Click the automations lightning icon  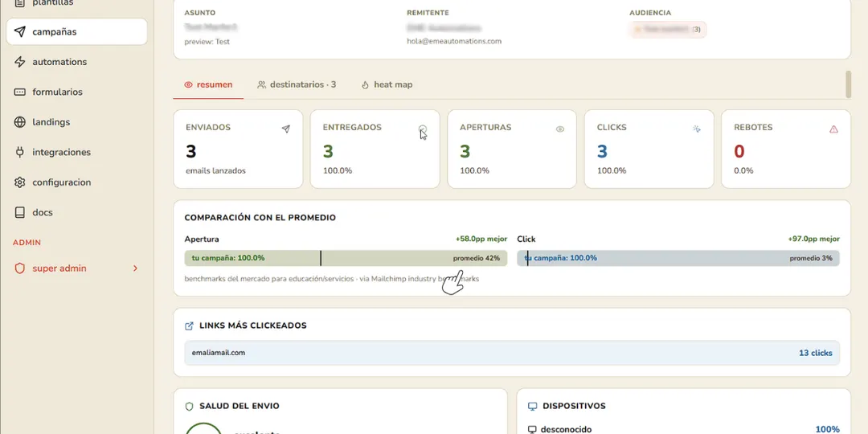pyautogui.click(x=20, y=62)
